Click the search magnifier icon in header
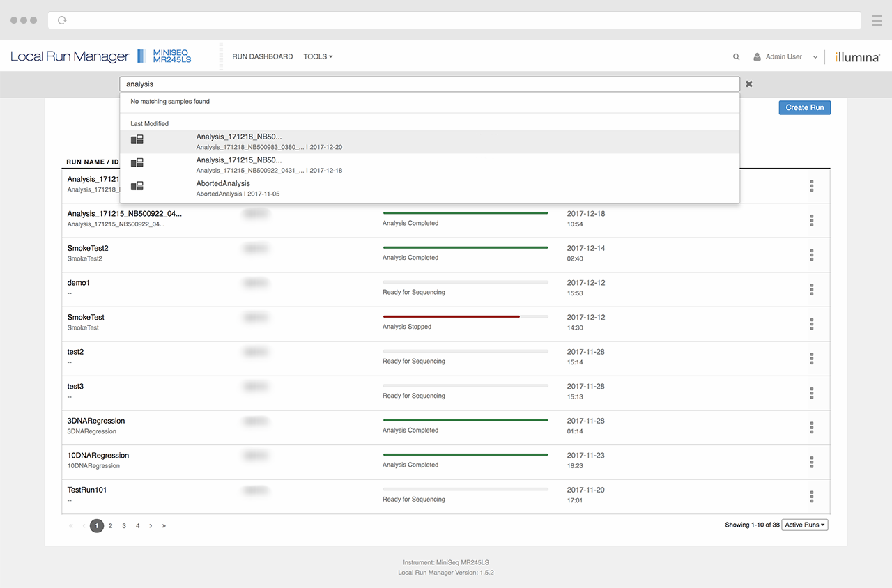The image size is (892, 588). click(737, 57)
